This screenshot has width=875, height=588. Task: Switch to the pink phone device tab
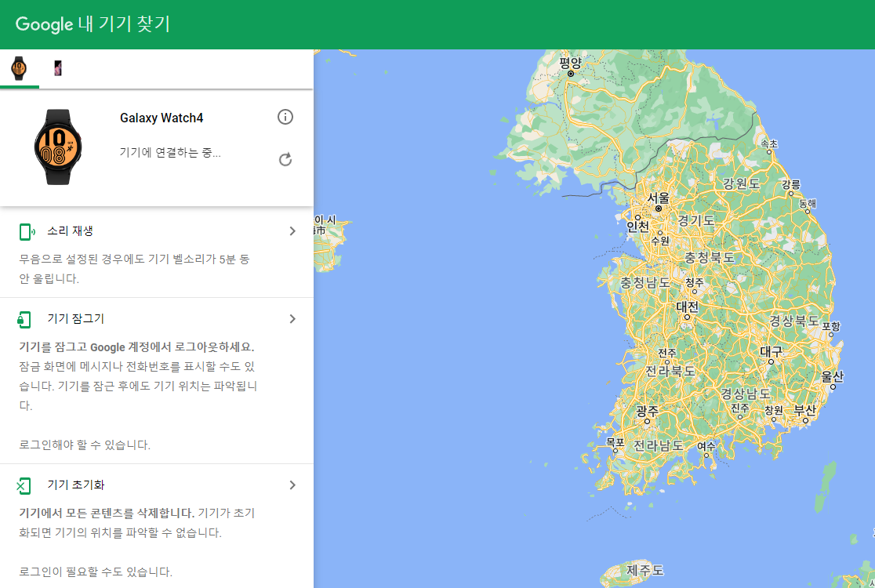pyautogui.click(x=57, y=68)
